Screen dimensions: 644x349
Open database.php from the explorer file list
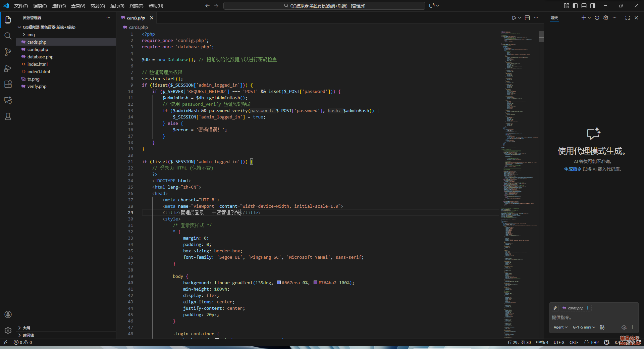pyautogui.click(x=40, y=57)
